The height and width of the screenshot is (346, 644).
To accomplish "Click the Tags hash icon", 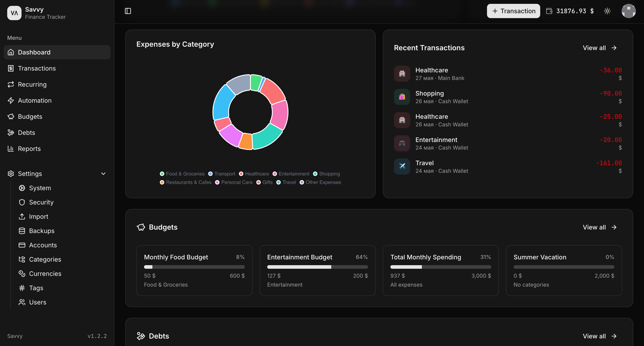I will coord(22,288).
